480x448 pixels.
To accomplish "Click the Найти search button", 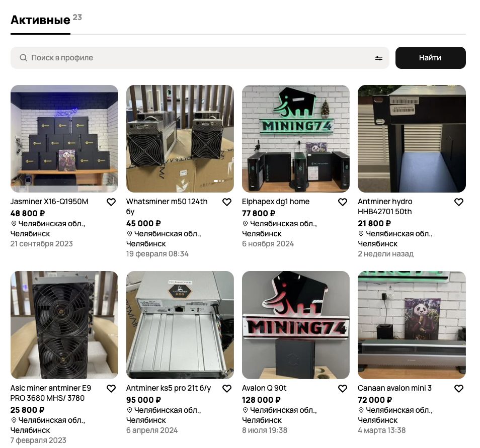I will pos(430,58).
